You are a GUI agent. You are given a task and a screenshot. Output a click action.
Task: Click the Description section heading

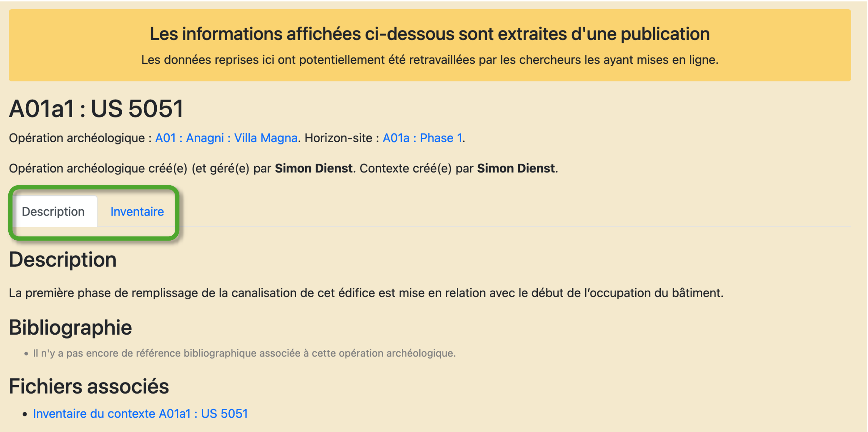[x=63, y=260]
